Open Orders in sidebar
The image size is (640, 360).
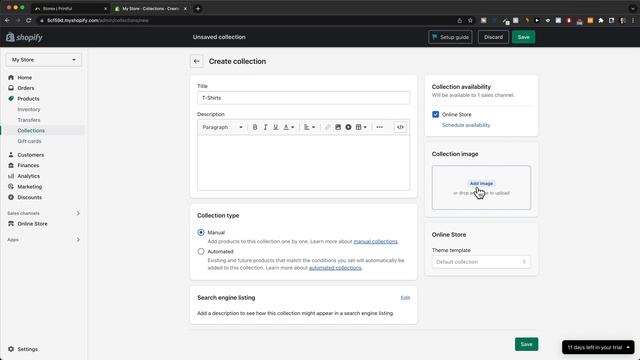(25, 88)
